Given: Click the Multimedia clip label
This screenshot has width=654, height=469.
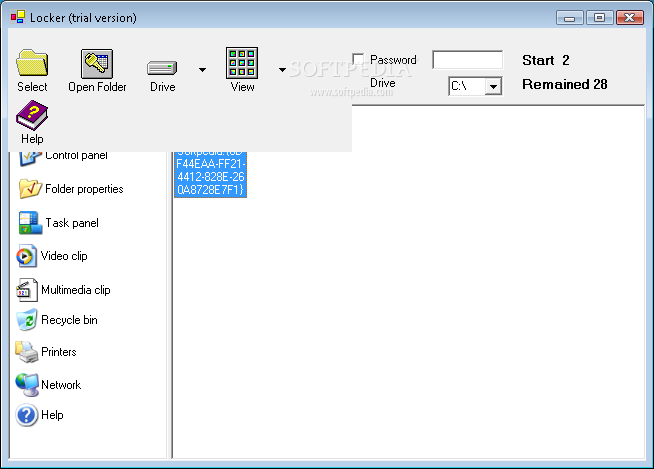Looking at the screenshot, I should (x=76, y=290).
